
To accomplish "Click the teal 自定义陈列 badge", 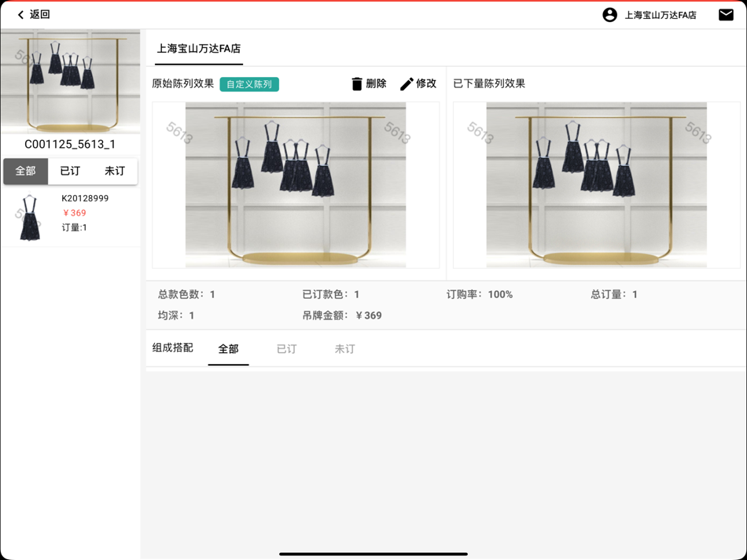I will pyautogui.click(x=248, y=83).
